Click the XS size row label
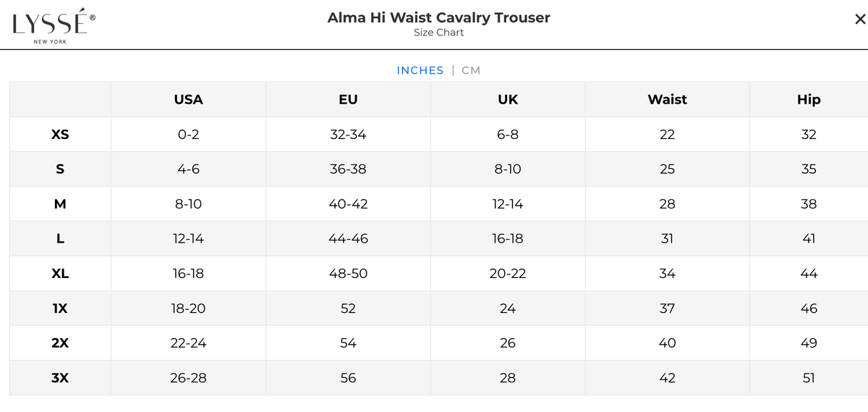868x412 pixels. pyautogui.click(x=60, y=135)
